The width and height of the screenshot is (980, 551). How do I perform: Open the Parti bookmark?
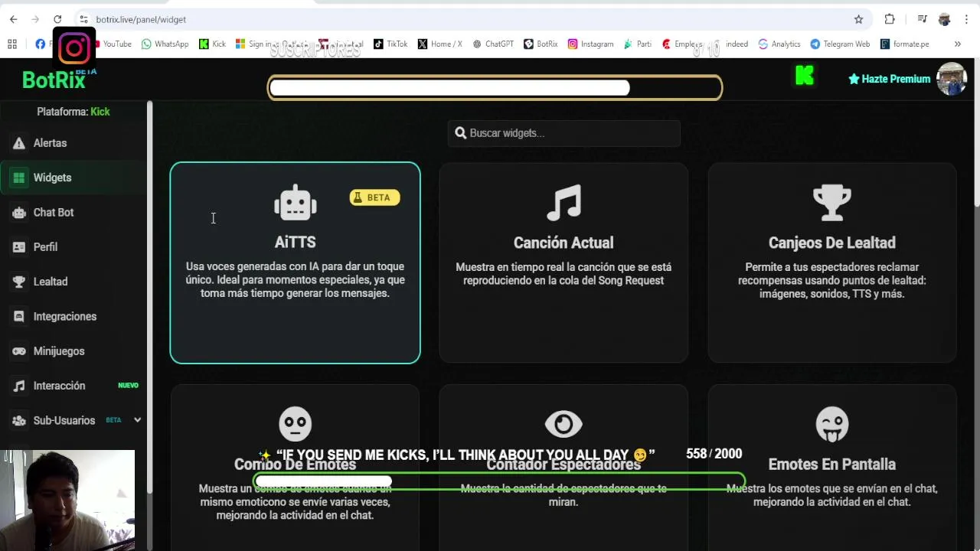638,44
